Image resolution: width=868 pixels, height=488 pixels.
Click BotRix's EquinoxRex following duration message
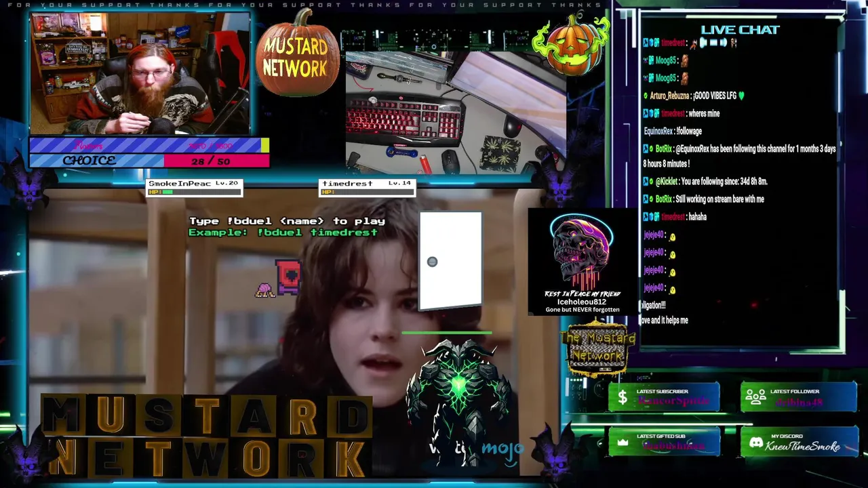click(x=740, y=156)
